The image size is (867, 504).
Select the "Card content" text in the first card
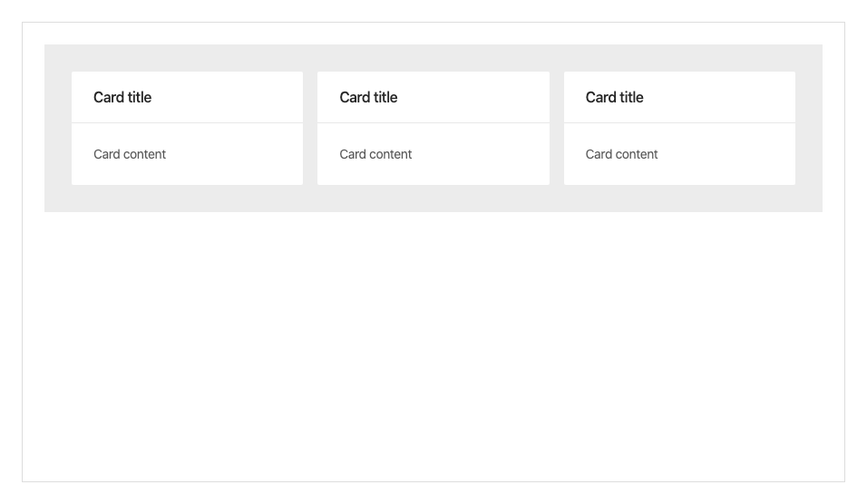[x=130, y=154]
